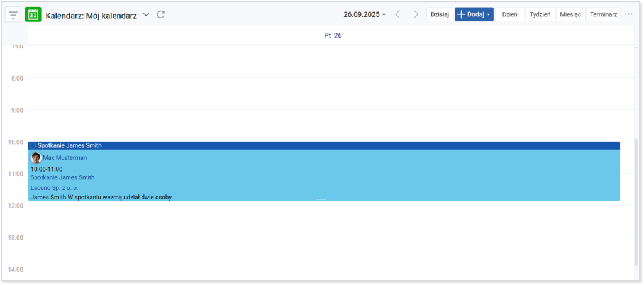Click the event's bottom resize handle
This screenshot has height=285, width=644.
pos(321,199)
